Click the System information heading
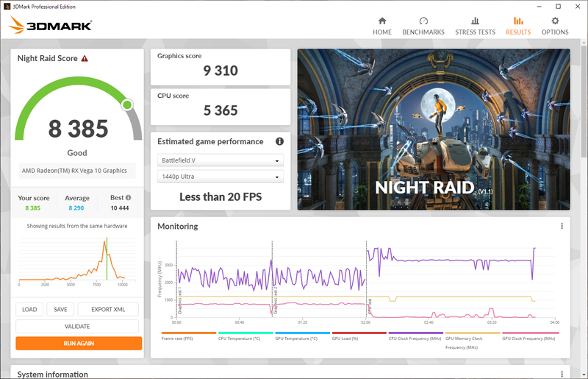The width and height of the screenshot is (588, 379). click(52, 374)
